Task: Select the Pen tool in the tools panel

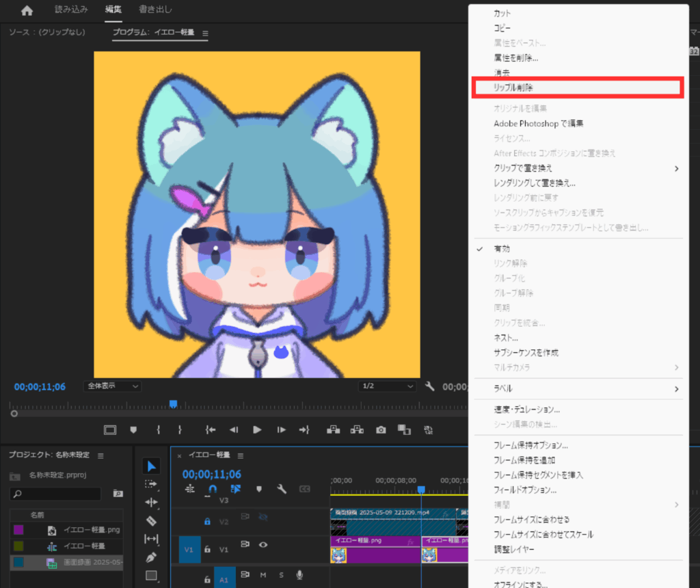Action: click(x=151, y=557)
